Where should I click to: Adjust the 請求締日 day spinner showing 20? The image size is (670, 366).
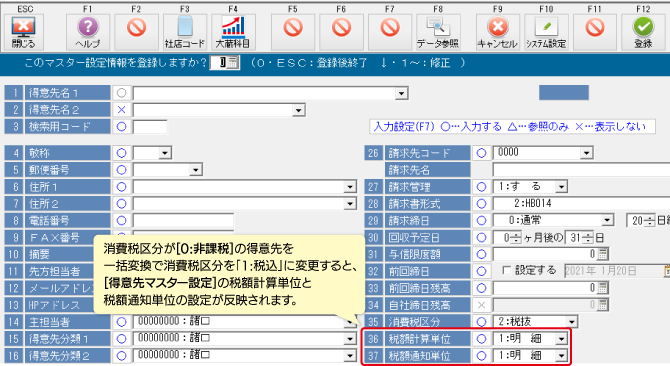click(649, 221)
